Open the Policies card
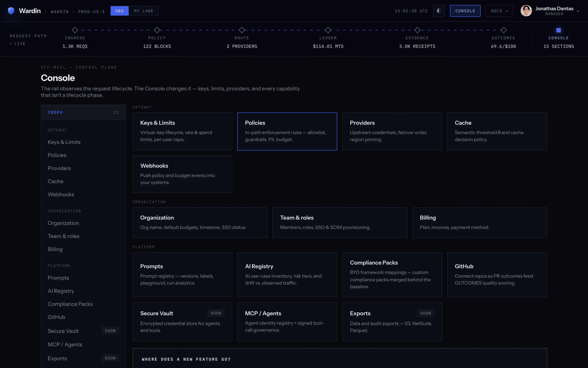The image size is (588, 368). tap(287, 131)
